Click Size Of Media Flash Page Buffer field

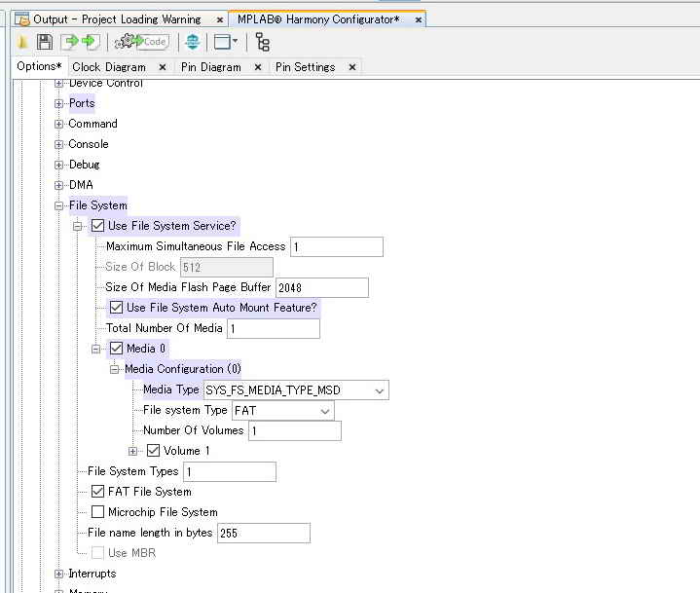point(322,287)
